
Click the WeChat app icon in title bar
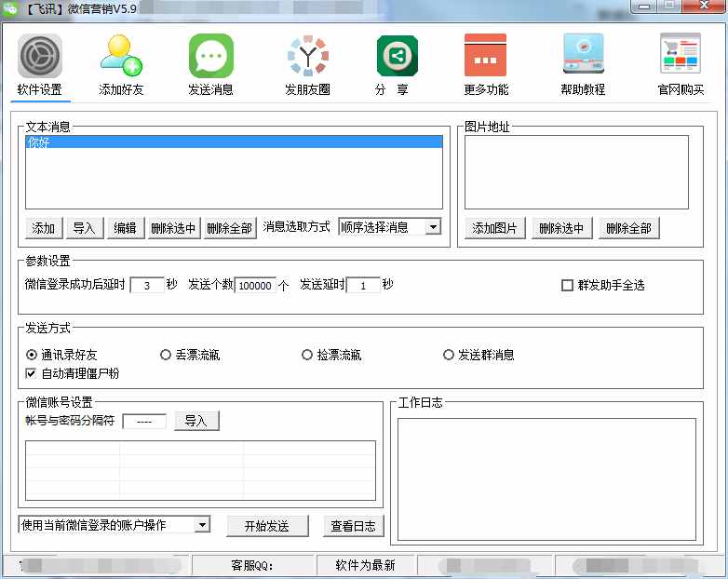pyautogui.click(x=10, y=7)
